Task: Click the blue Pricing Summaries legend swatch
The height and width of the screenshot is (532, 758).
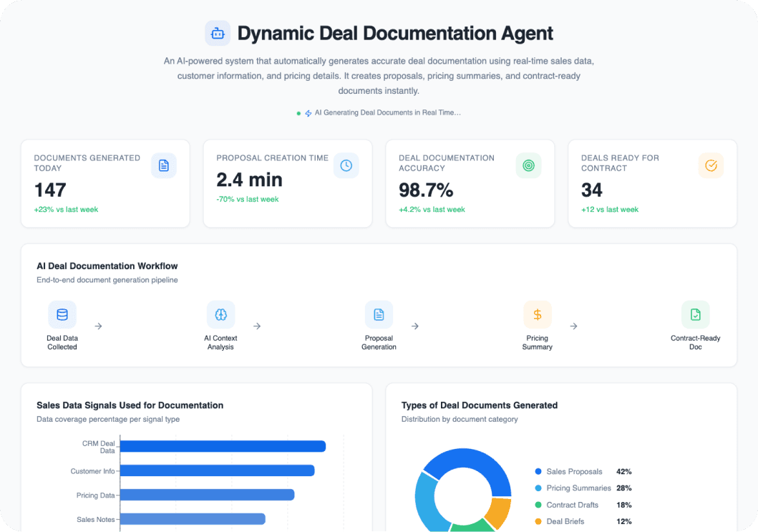Action: pyautogui.click(x=538, y=488)
